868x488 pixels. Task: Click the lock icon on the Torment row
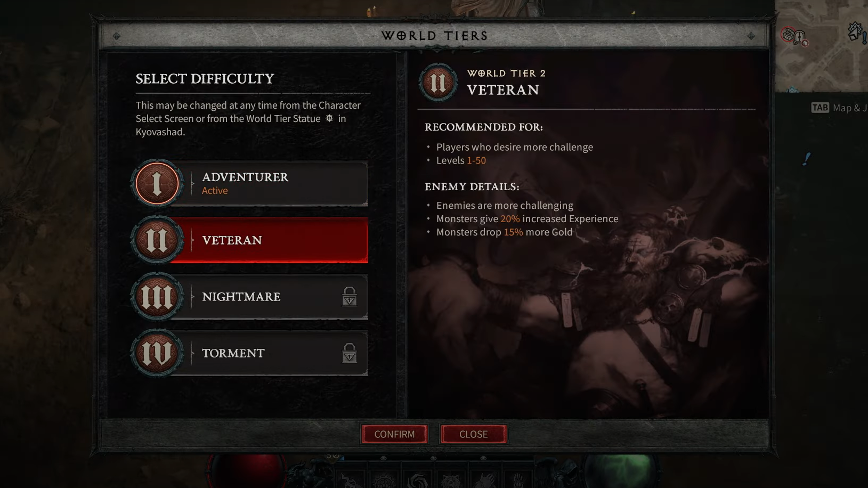350,353
